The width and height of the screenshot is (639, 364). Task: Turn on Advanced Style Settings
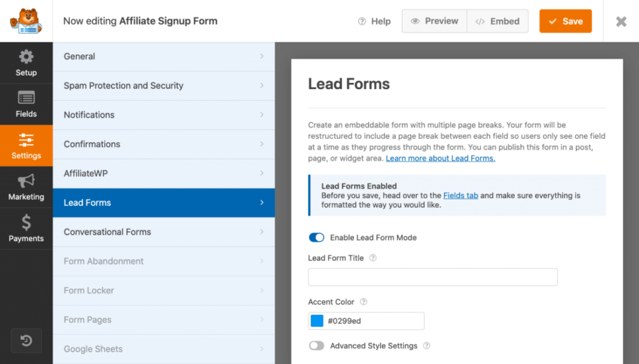[316, 345]
